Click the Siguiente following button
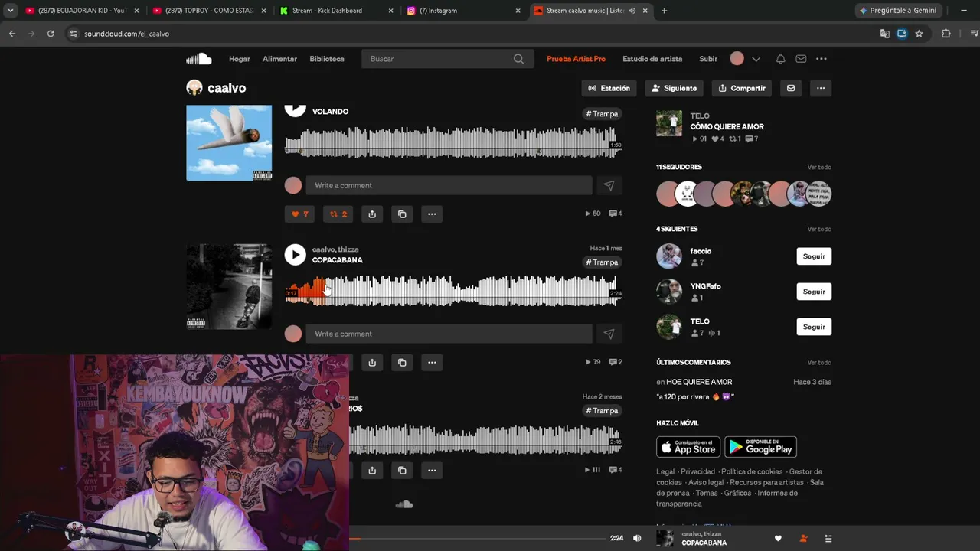980x551 pixels. pyautogui.click(x=674, y=88)
